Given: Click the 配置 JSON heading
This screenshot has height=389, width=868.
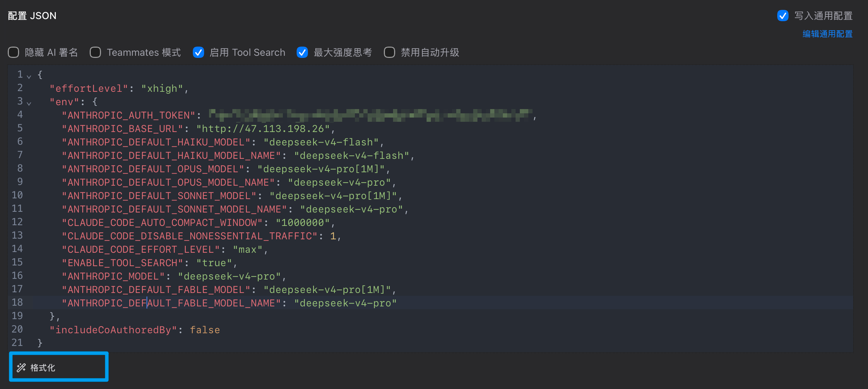Looking at the screenshot, I should (32, 16).
